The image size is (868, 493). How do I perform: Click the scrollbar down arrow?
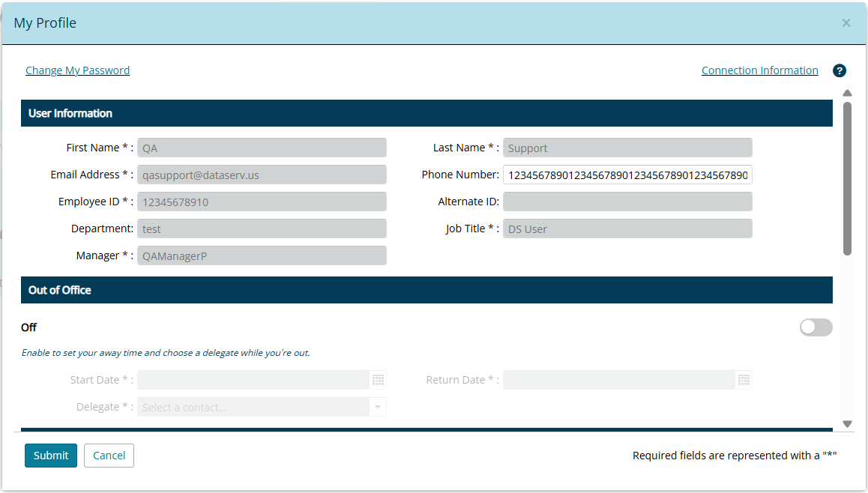pos(847,424)
